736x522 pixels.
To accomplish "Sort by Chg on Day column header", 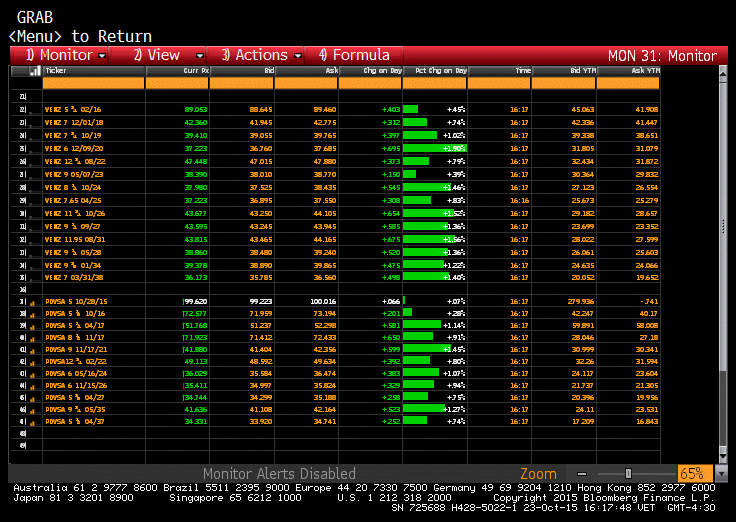I will pyautogui.click(x=370, y=70).
